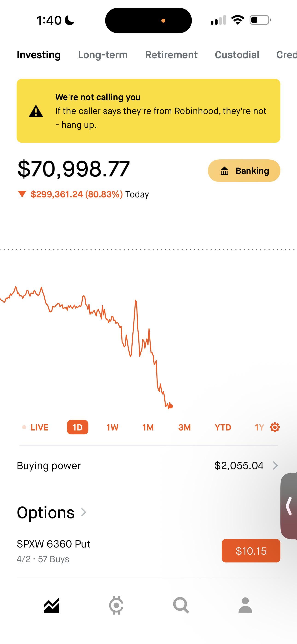Switch to the Retirement tab
The height and width of the screenshot is (644, 297).
click(171, 55)
